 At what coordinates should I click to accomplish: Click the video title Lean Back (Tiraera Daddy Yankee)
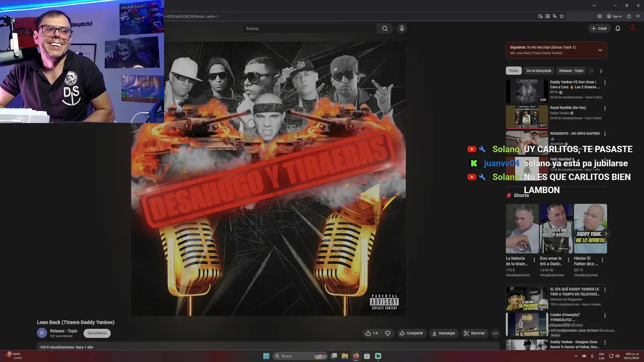(75, 322)
